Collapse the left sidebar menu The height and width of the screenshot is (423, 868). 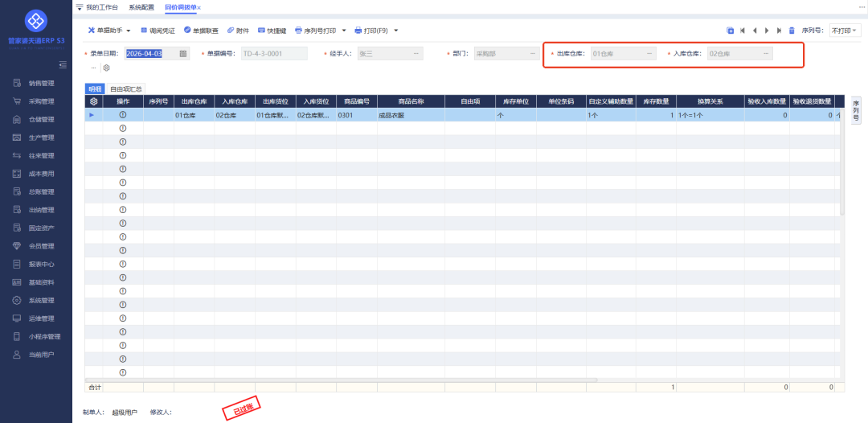[63, 65]
